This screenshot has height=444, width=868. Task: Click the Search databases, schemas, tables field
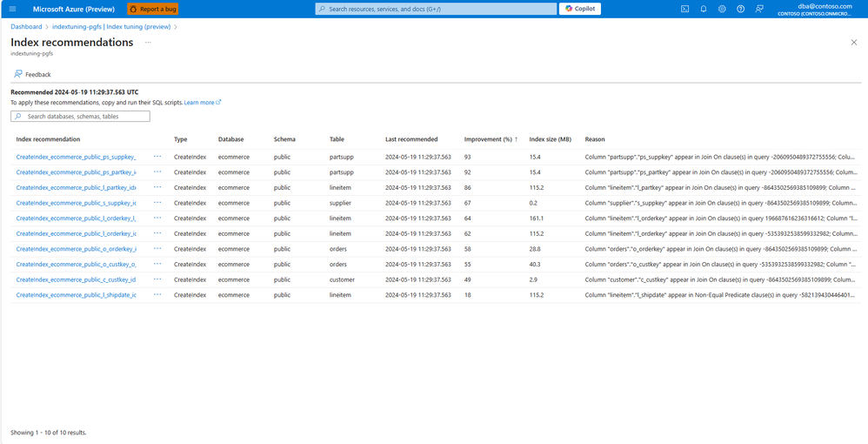click(x=80, y=117)
